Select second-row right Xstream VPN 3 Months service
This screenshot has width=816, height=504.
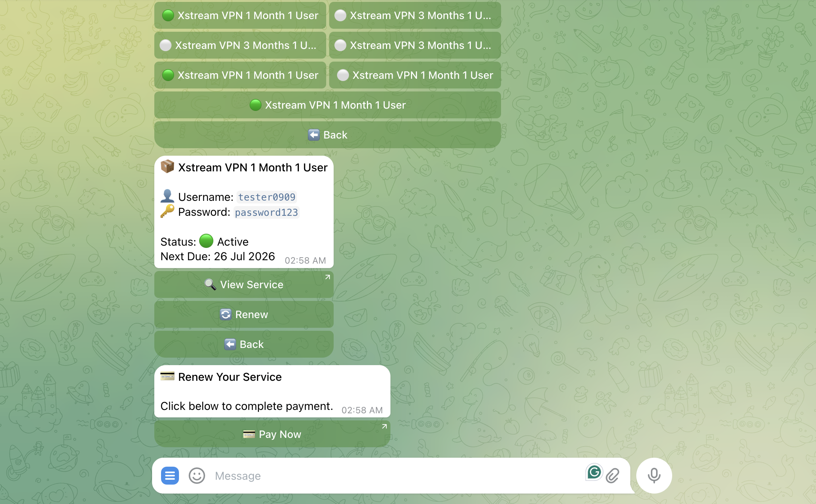coord(415,45)
